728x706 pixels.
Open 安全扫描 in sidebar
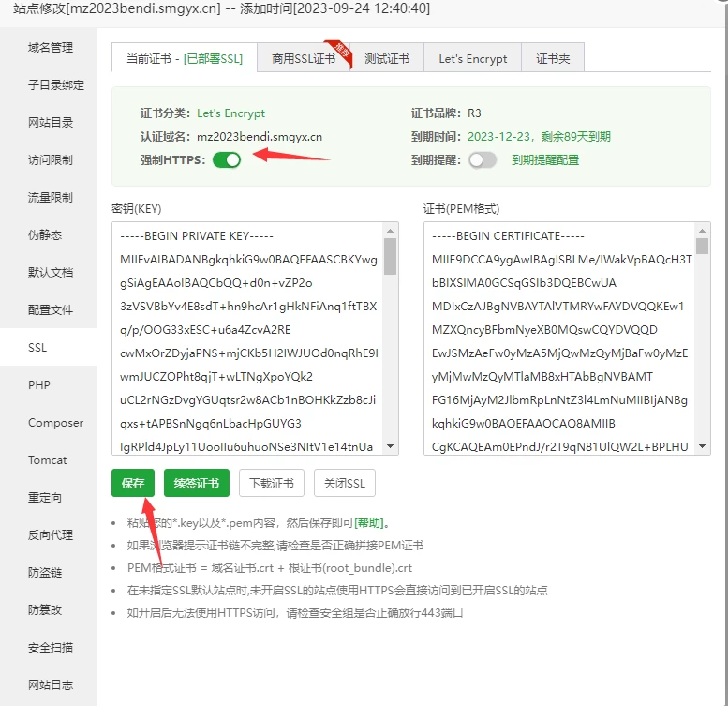tap(51, 648)
